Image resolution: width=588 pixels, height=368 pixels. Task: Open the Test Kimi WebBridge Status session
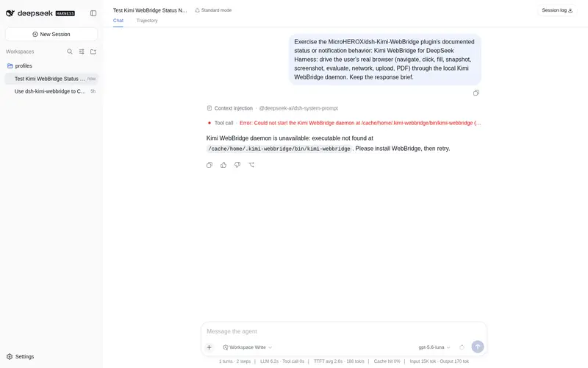[51, 79]
